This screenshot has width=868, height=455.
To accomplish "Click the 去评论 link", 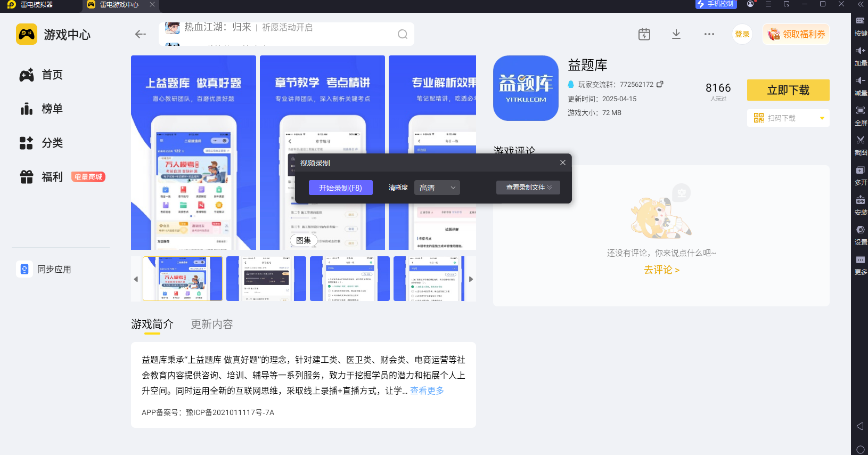I will pyautogui.click(x=661, y=270).
